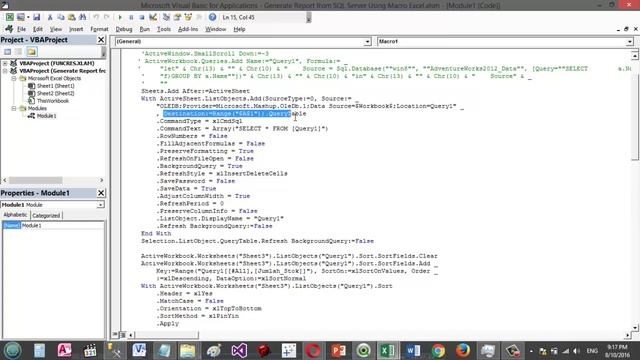
Task: Switch to the Categorized properties tab
Action: pos(46,216)
